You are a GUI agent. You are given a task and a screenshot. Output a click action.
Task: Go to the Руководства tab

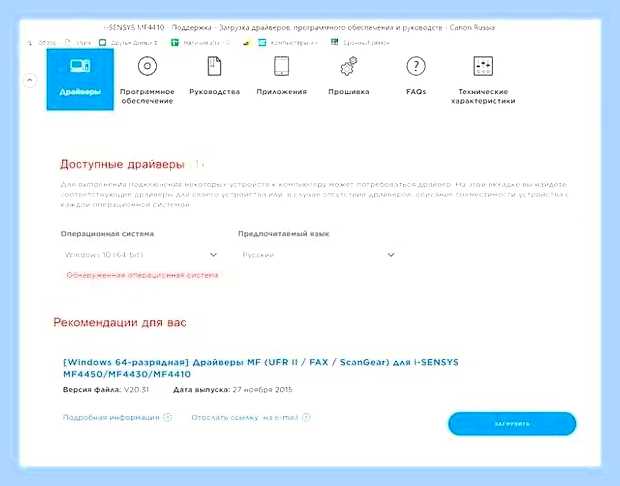(x=214, y=76)
